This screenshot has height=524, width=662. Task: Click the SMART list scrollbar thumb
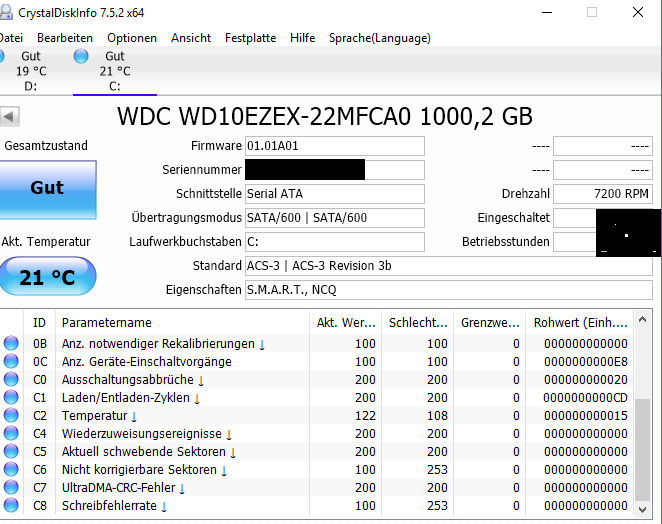642,450
